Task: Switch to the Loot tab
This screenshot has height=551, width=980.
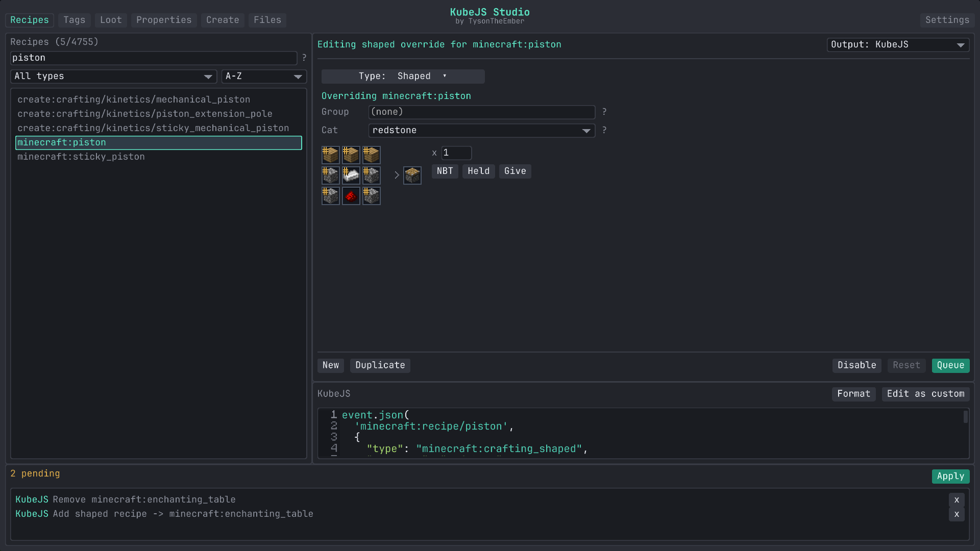Action: click(x=111, y=20)
